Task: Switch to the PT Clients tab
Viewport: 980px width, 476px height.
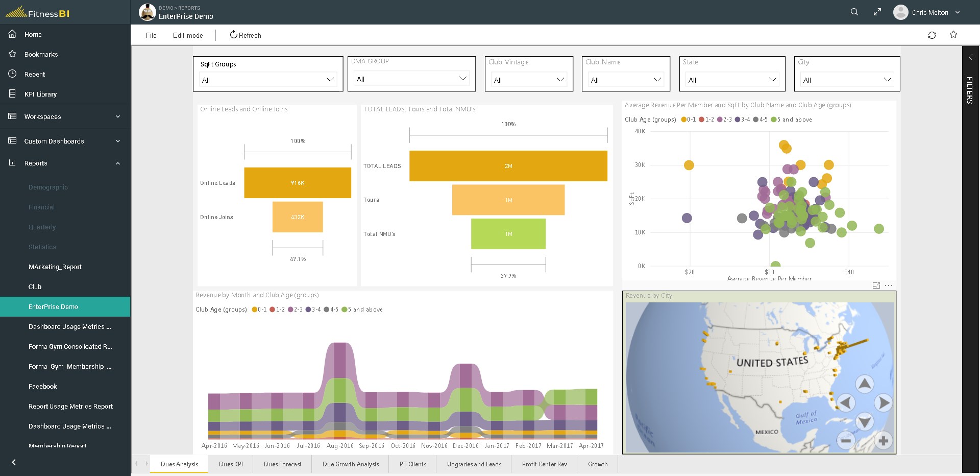Action: [413, 464]
